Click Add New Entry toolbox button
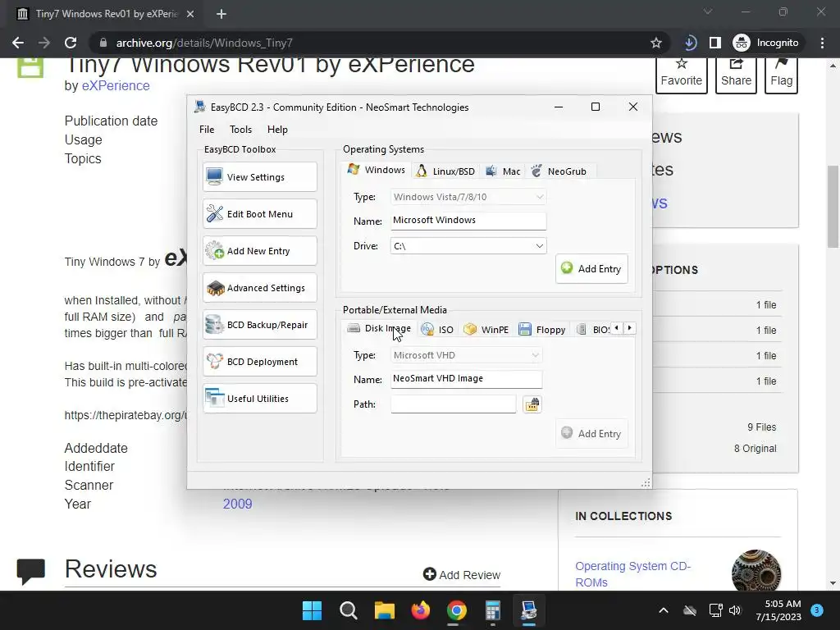Image resolution: width=840 pixels, height=630 pixels. coord(260,251)
